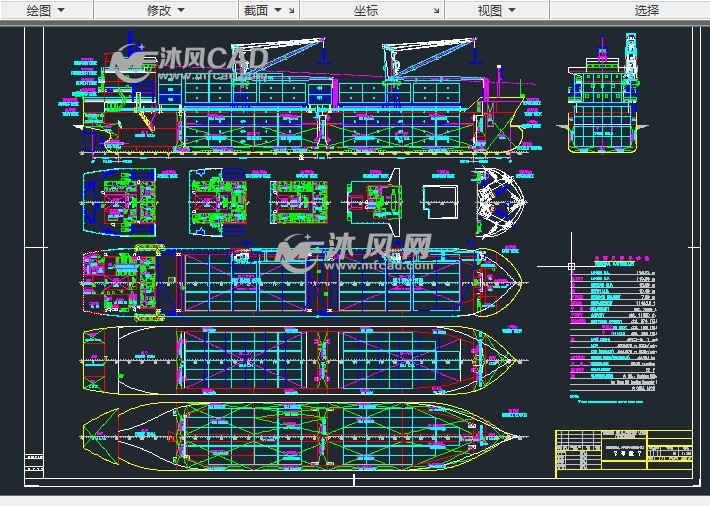Select the small white outlined box plan
This screenshot has height=506, width=710.
click(x=440, y=200)
